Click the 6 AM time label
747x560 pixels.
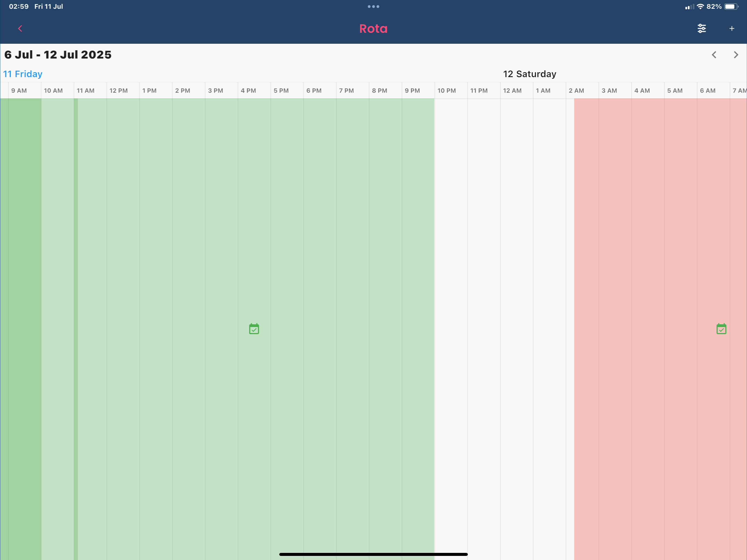707,91
